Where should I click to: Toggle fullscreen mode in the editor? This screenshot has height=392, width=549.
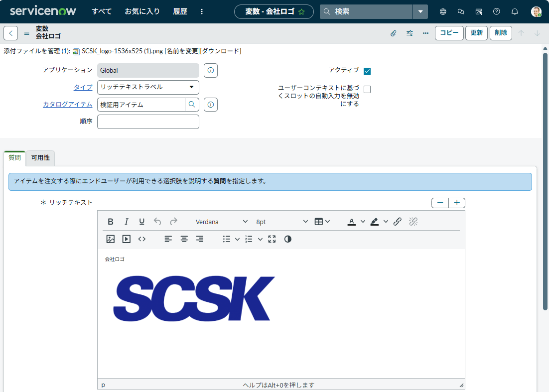tap(272, 239)
